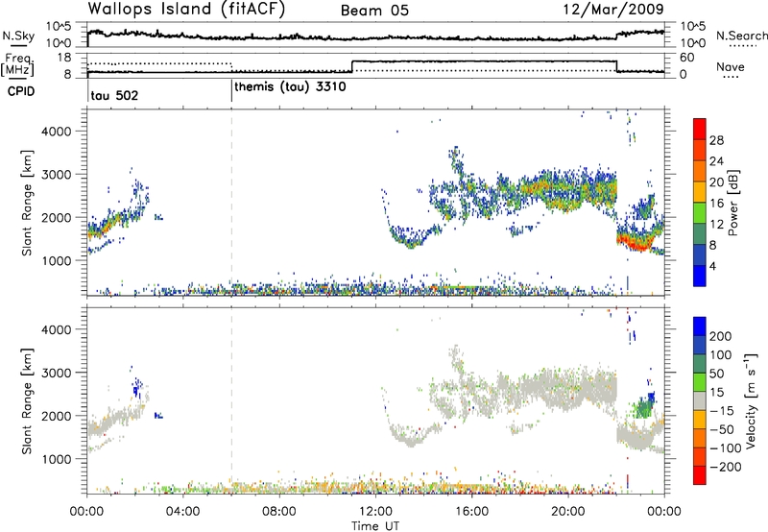Viewport: 768px width, 532px height.
Task: Click the 'Velocity [m s-1]' colorbar title
Action: point(750,400)
